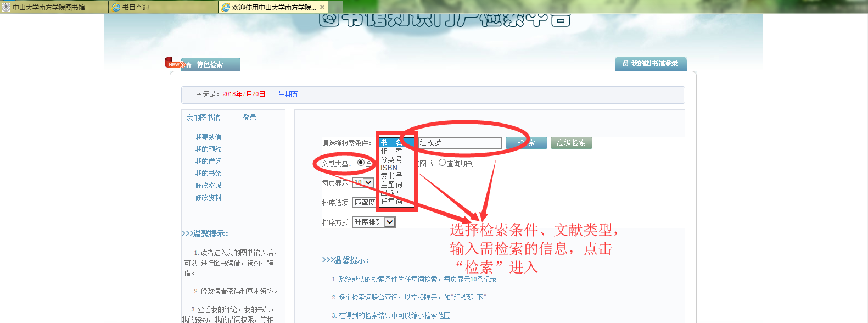Open the 修改密码 sidebar link
Image resolution: width=868 pixels, height=323 pixels.
(x=208, y=186)
